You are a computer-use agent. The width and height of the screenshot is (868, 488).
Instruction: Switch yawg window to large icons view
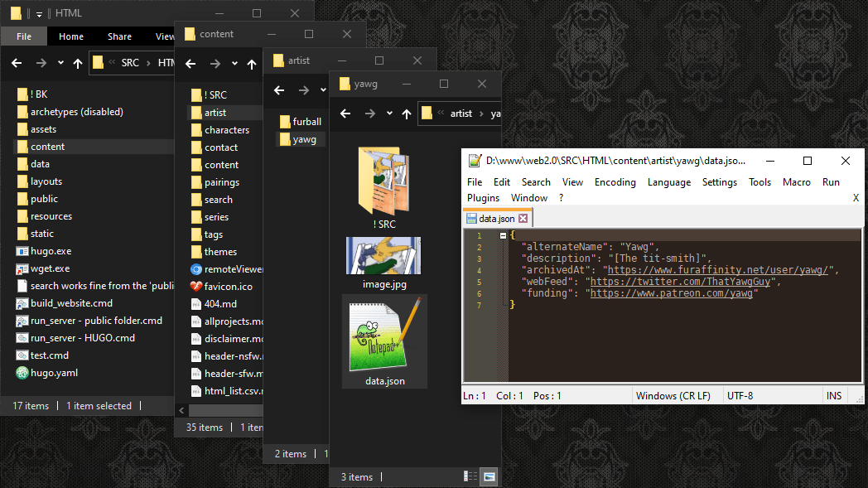489,476
